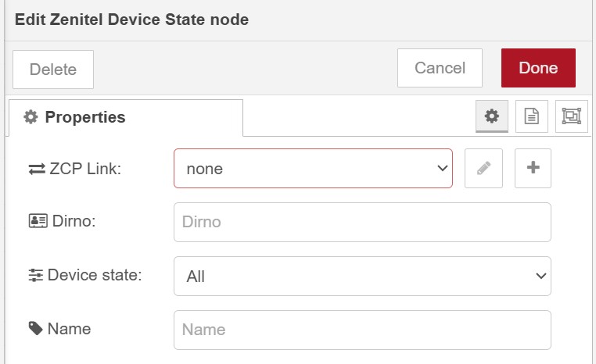Click the arrows icon beside ZCP Link
Viewport: 596px width, 364px height.
(x=37, y=169)
